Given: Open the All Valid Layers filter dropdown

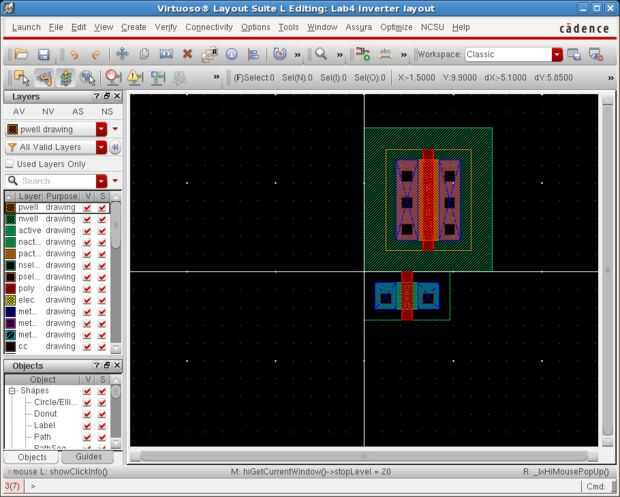Looking at the screenshot, I should click(101, 147).
